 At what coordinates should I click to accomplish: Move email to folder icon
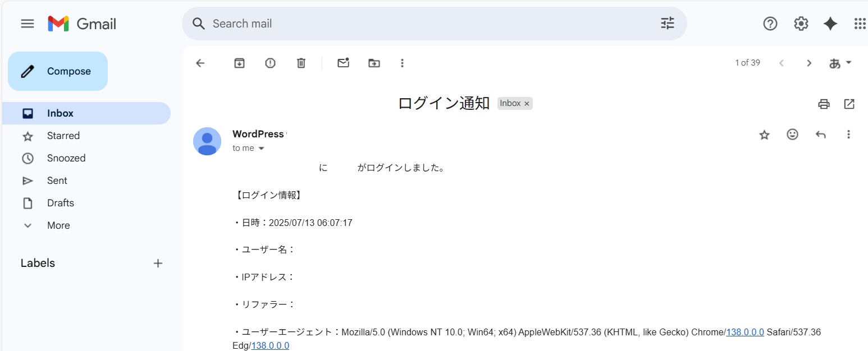[374, 63]
